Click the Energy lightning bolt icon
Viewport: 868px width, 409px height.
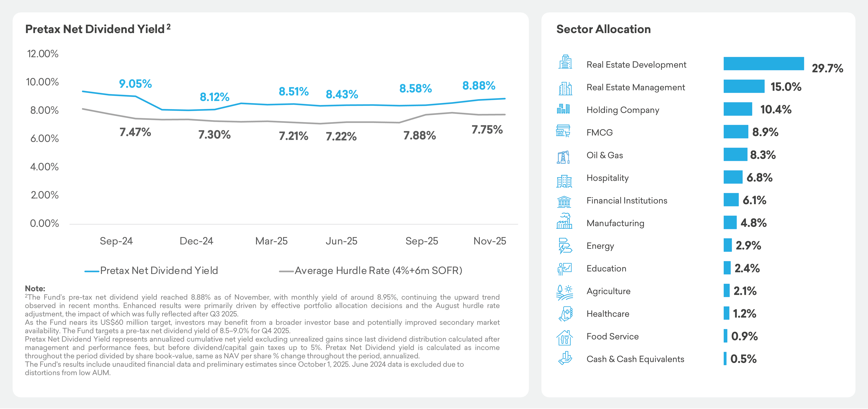tap(565, 246)
